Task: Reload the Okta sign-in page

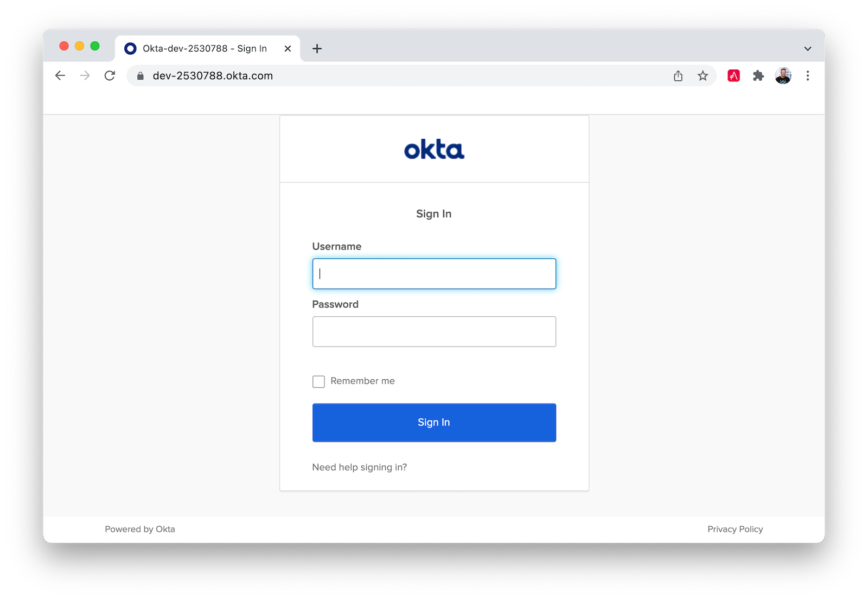Action: coord(110,76)
